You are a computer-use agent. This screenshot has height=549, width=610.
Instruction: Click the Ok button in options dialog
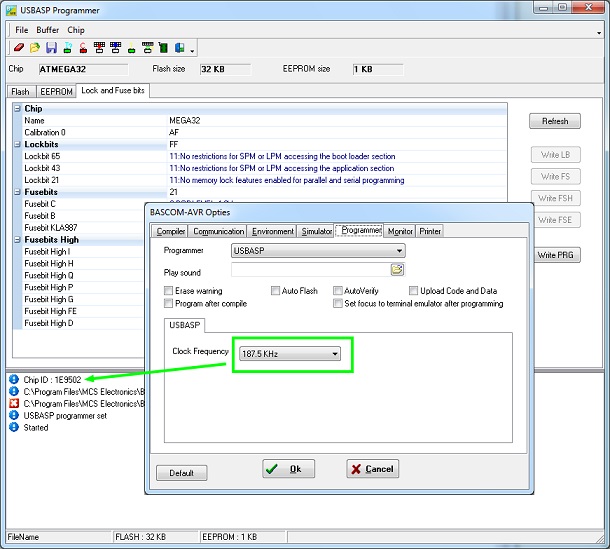(289, 469)
